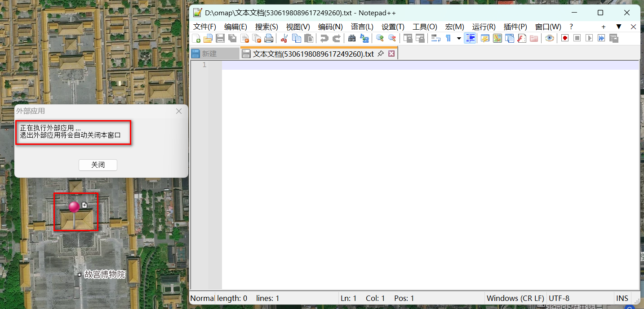
Task: Open the 插件(P) menu
Action: (515, 27)
